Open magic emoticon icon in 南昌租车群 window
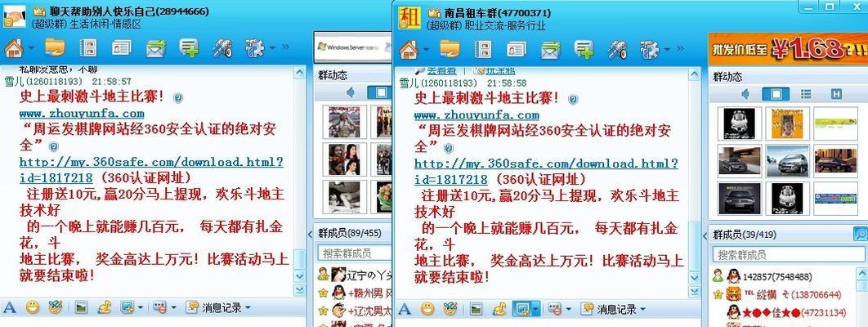Image resolution: width=868 pixels, height=327 pixels. coord(450,309)
